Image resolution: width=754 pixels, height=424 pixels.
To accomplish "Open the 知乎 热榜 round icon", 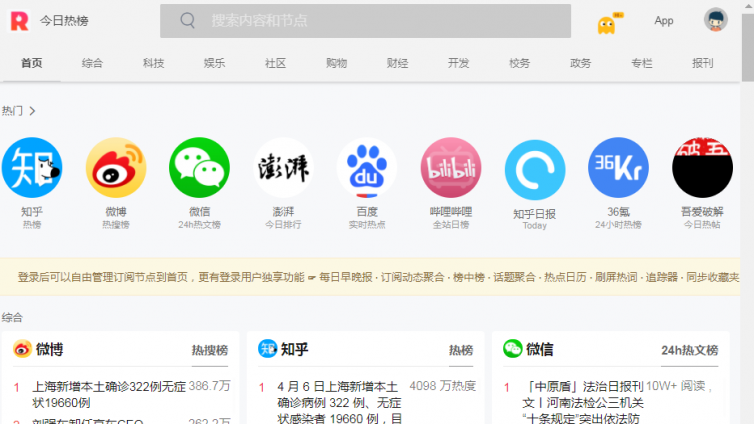I will [x=32, y=168].
